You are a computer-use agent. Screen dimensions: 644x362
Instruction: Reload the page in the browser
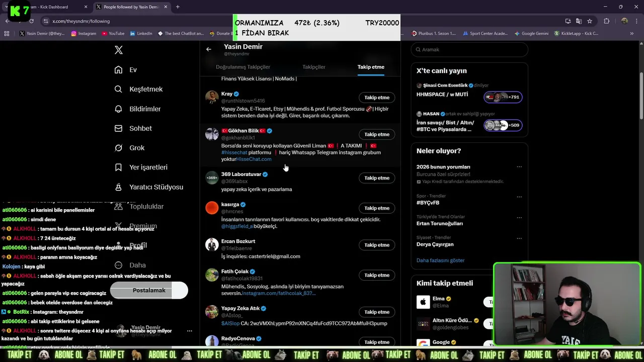click(31, 21)
